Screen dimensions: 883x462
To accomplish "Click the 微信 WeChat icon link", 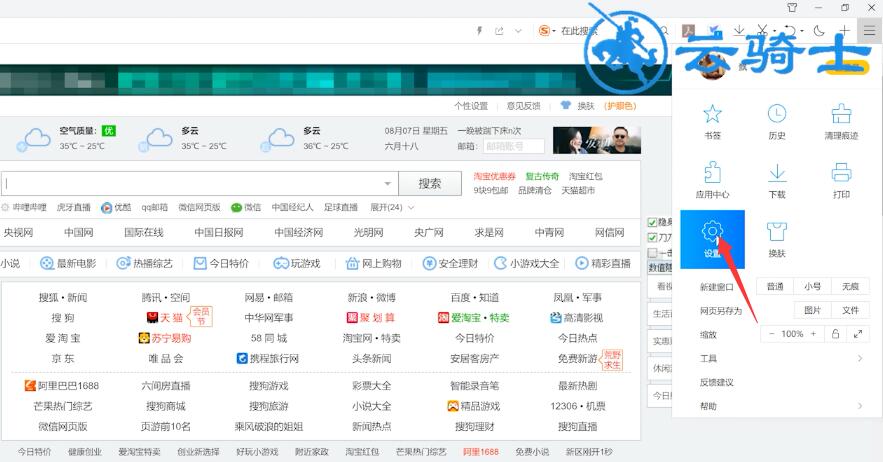I will click(x=237, y=207).
